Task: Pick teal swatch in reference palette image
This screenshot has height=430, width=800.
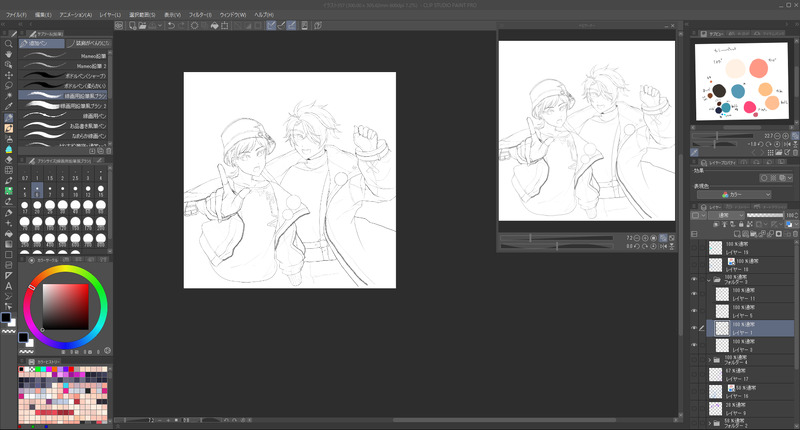Action: click(737, 91)
